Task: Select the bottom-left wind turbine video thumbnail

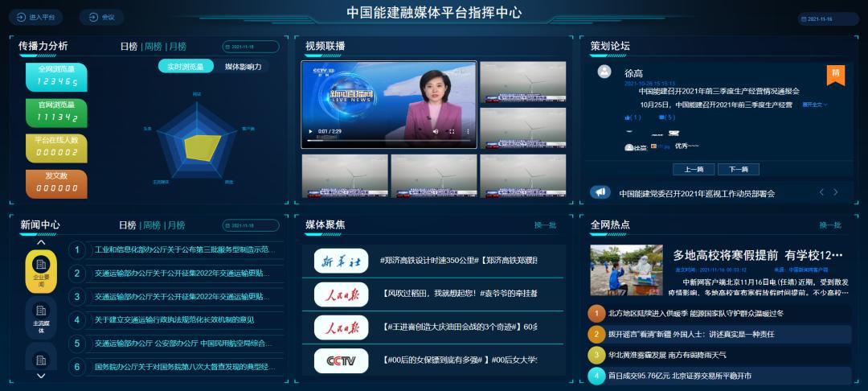Action: 345,176
